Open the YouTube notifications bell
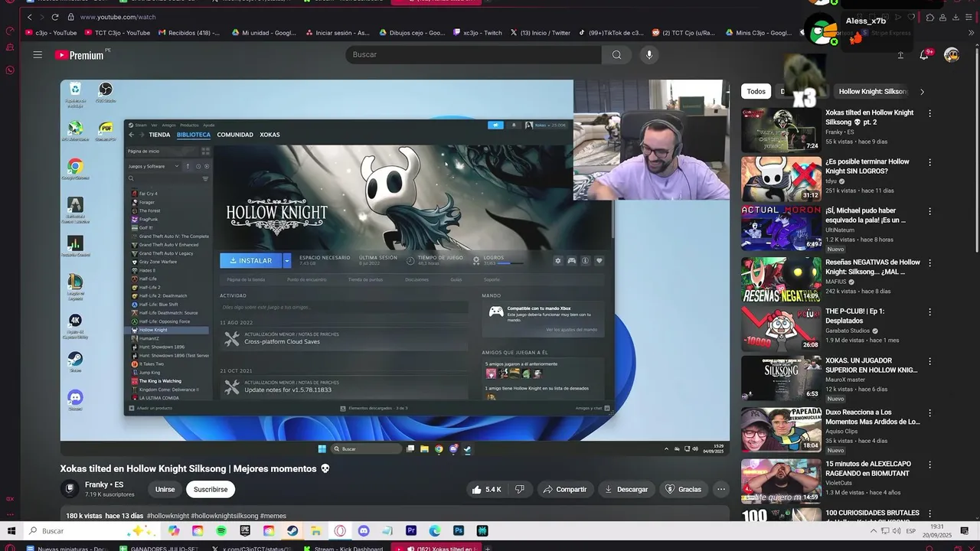The width and height of the screenshot is (980, 551). pyautogui.click(x=924, y=55)
